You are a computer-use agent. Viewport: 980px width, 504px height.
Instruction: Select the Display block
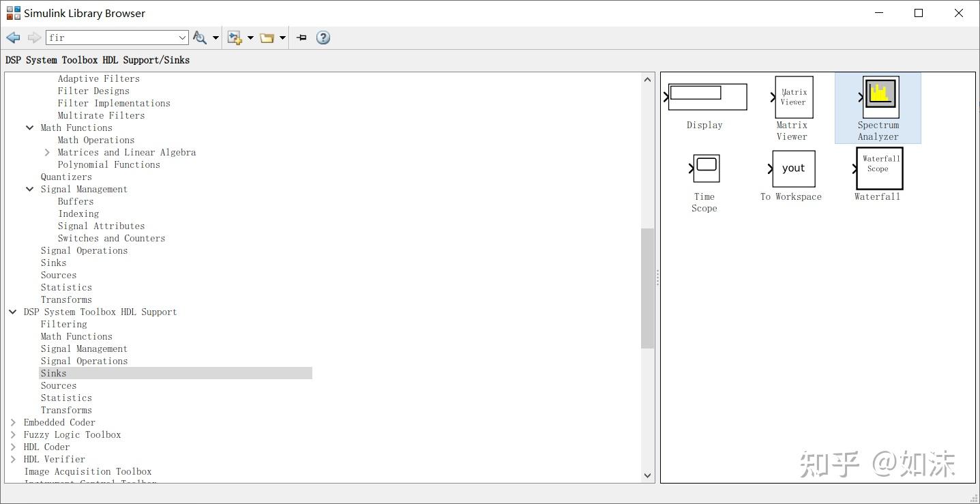[x=705, y=97]
